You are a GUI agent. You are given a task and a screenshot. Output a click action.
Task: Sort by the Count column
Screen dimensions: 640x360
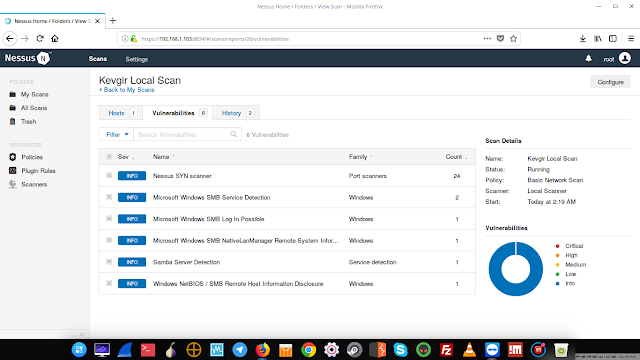click(456, 157)
